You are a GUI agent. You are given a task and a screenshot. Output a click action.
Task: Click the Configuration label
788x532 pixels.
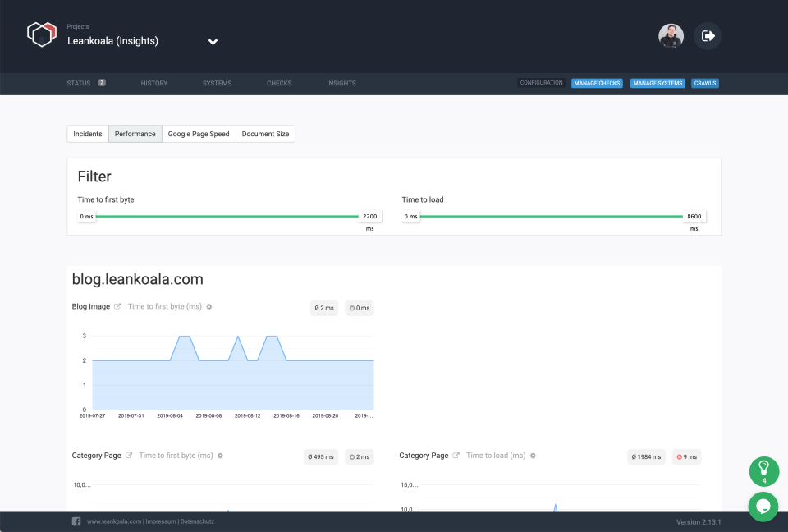pos(541,83)
